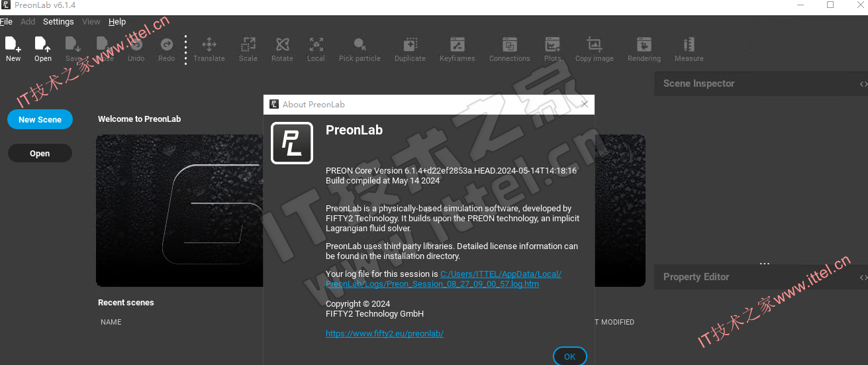The image size is (868, 365).
Task: Open the Help menu
Action: coord(117,22)
